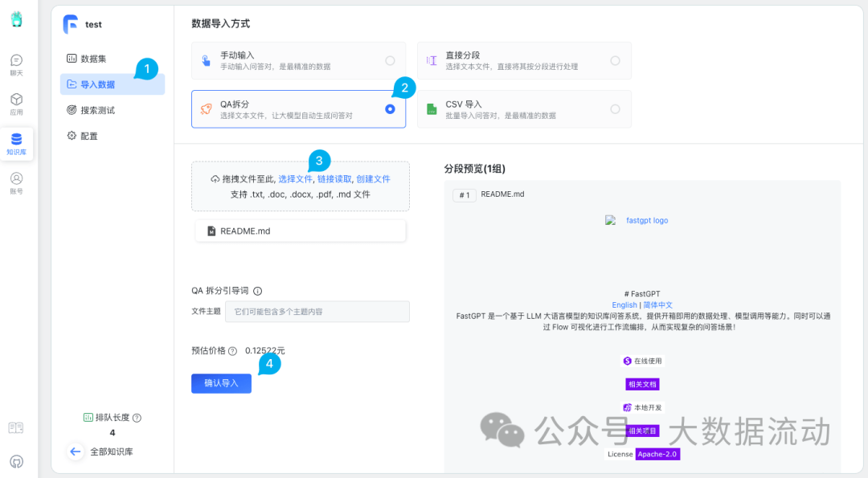Click the FastGPT logo at top-left
The width and height of the screenshot is (868, 478).
click(17, 19)
